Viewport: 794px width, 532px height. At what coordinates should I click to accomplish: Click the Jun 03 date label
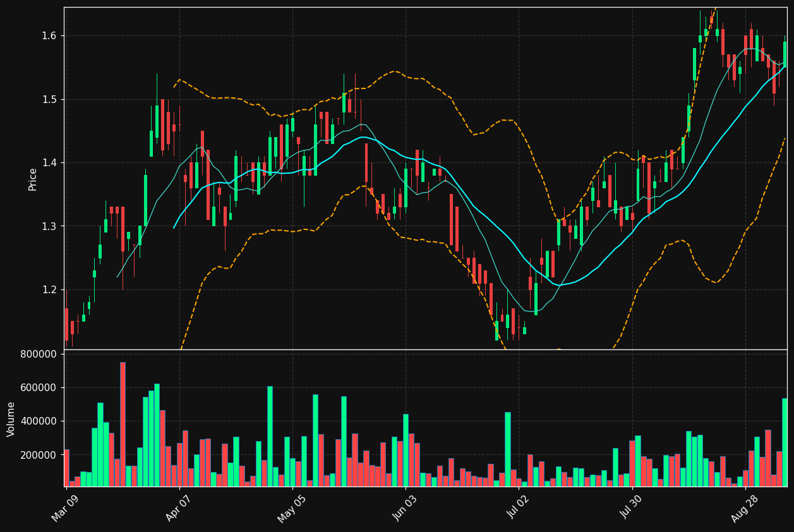coord(405,508)
